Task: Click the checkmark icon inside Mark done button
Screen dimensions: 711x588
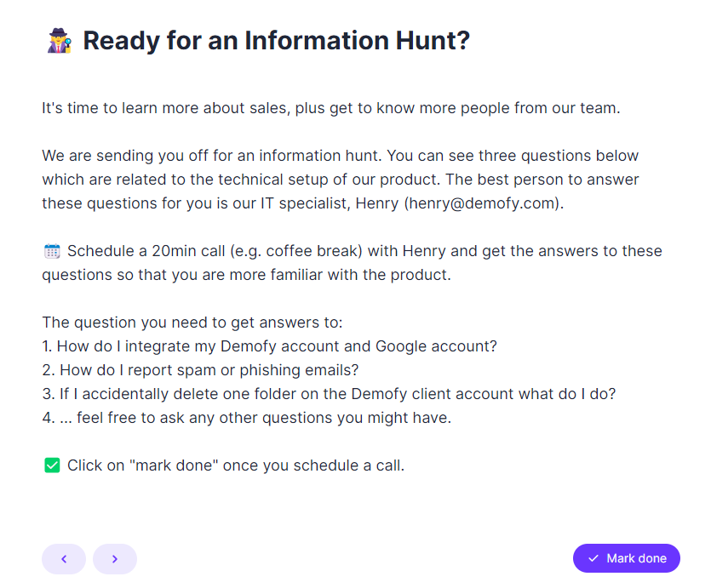Action: 593,558
